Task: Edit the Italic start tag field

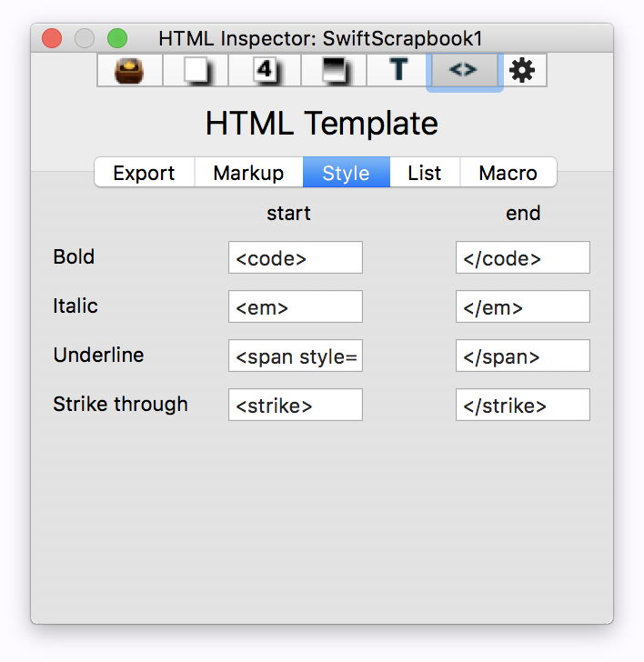Action: pyautogui.click(x=295, y=307)
